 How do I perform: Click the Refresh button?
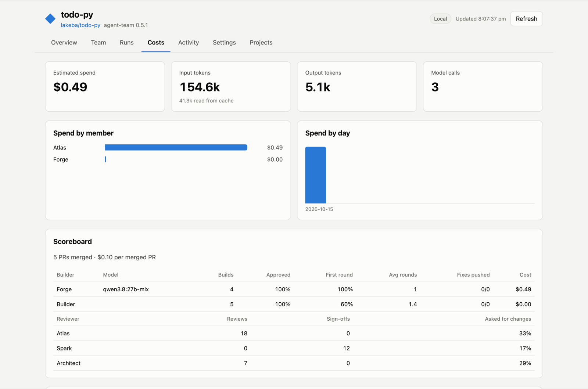tap(526, 19)
